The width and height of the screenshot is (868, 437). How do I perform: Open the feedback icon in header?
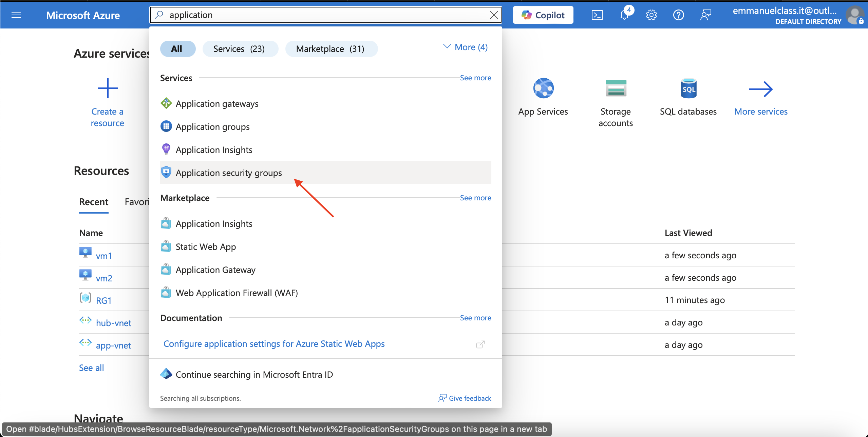pos(705,15)
